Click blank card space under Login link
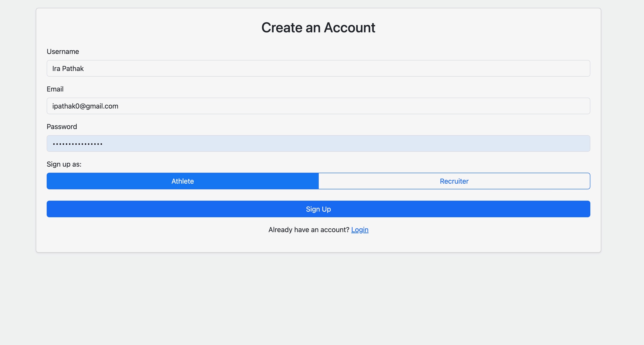Image resolution: width=644 pixels, height=345 pixels. point(318,244)
